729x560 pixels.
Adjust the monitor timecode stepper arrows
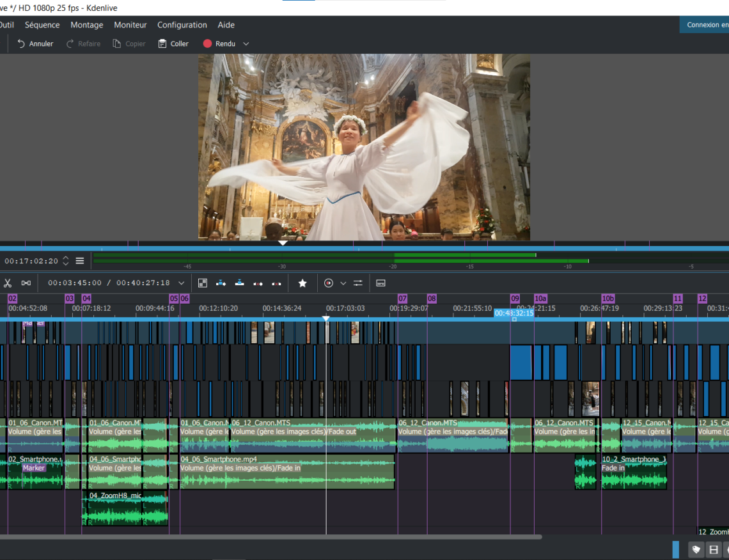click(66, 261)
